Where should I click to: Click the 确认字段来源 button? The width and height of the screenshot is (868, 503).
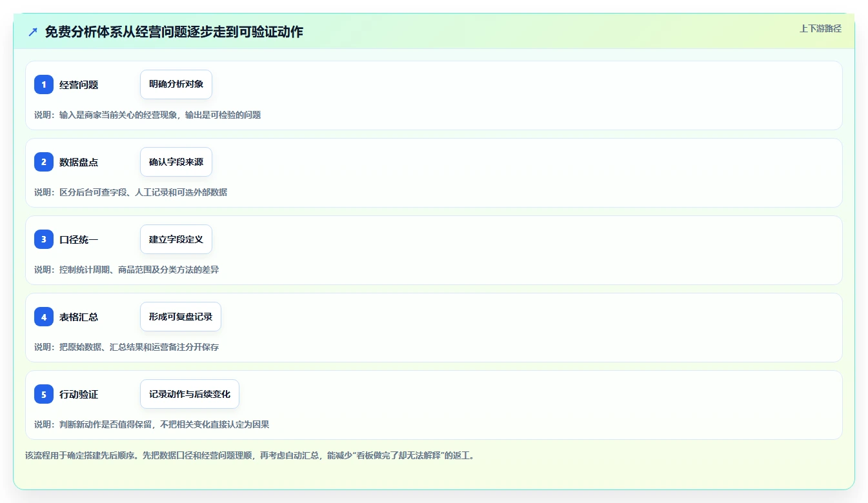click(x=176, y=162)
